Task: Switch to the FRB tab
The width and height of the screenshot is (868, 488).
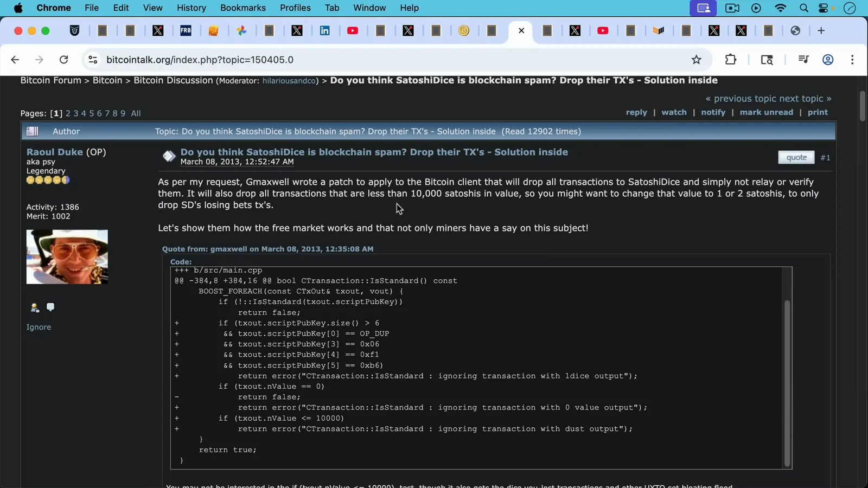Action: pos(186,31)
